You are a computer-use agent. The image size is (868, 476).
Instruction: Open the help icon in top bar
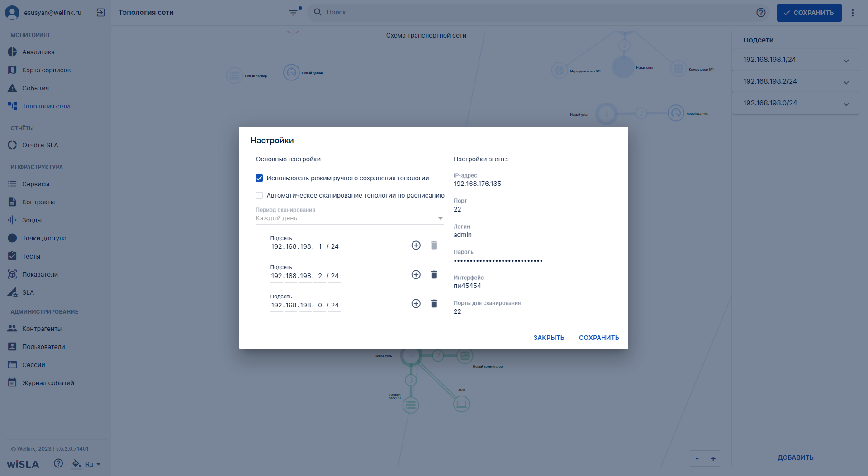(761, 13)
